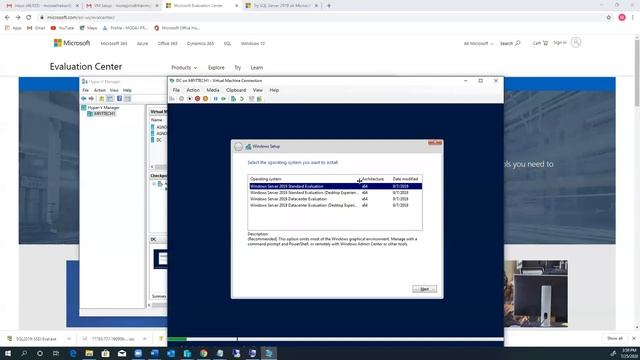Open Microsoft 365 link in site header

coord(114,43)
